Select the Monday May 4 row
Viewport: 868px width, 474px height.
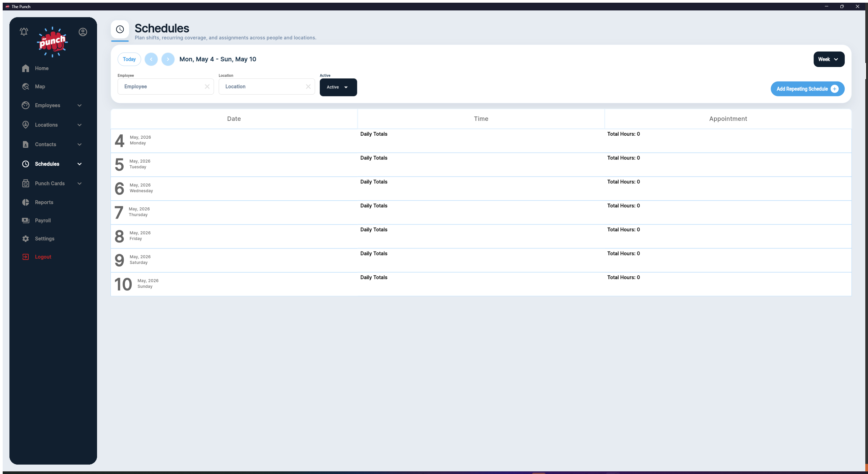pyautogui.click(x=481, y=141)
